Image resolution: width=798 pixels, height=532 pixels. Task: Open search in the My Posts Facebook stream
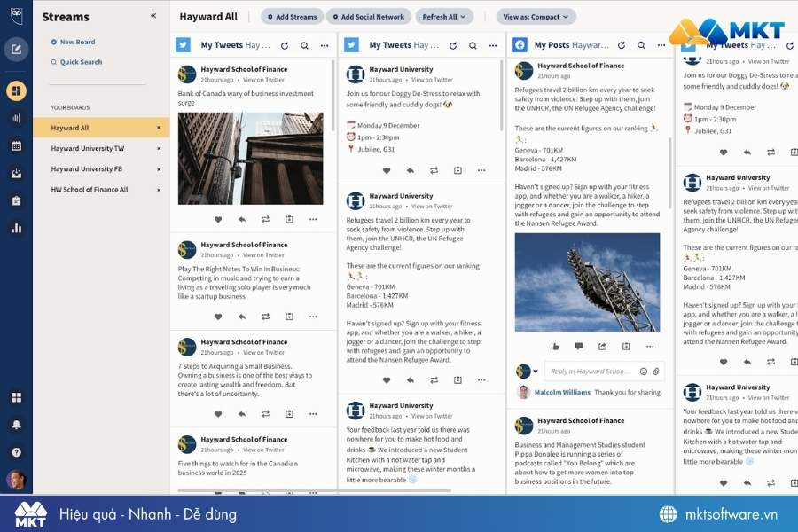tap(640, 44)
